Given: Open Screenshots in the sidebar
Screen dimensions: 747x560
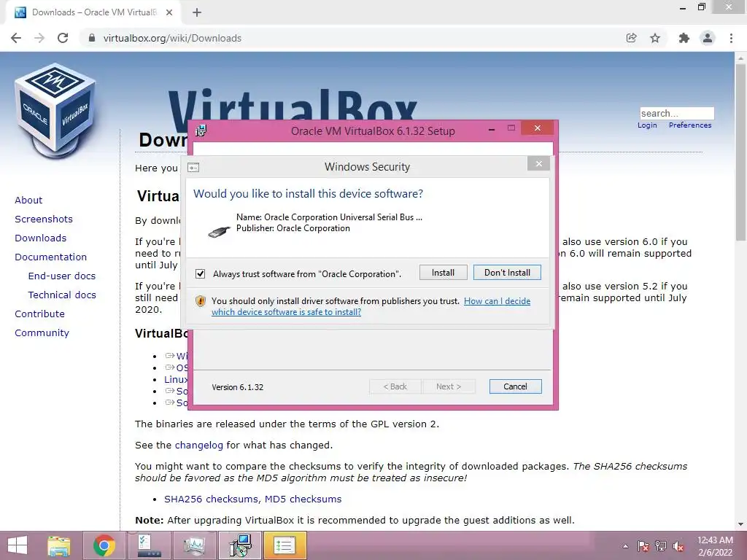Looking at the screenshot, I should coord(44,219).
